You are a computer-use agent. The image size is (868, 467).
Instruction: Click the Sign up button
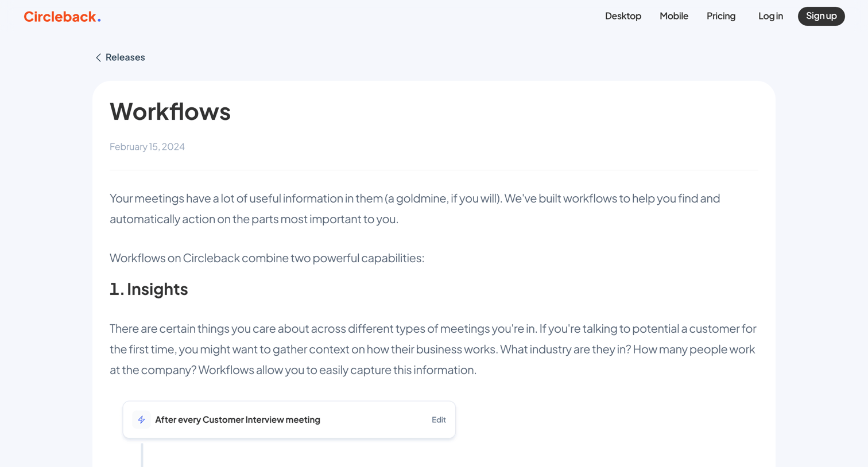pos(821,16)
